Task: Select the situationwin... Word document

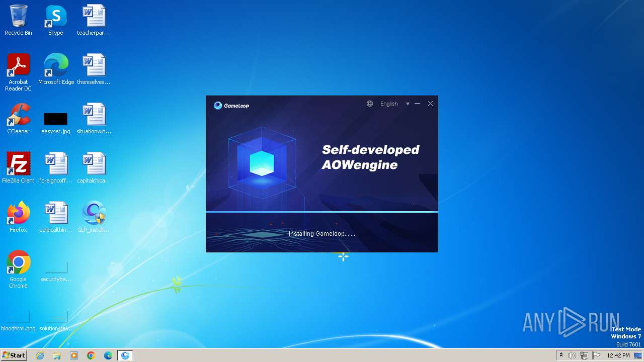Action: tap(94, 119)
